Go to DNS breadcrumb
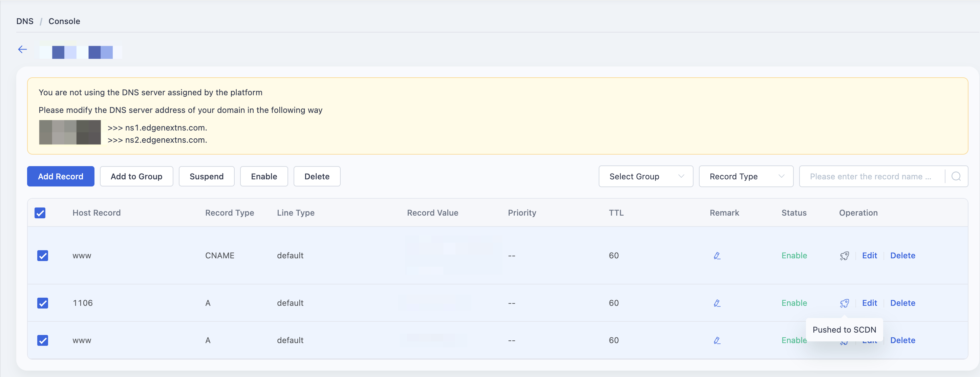This screenshot has height=377, width=980. pos(25,21)
